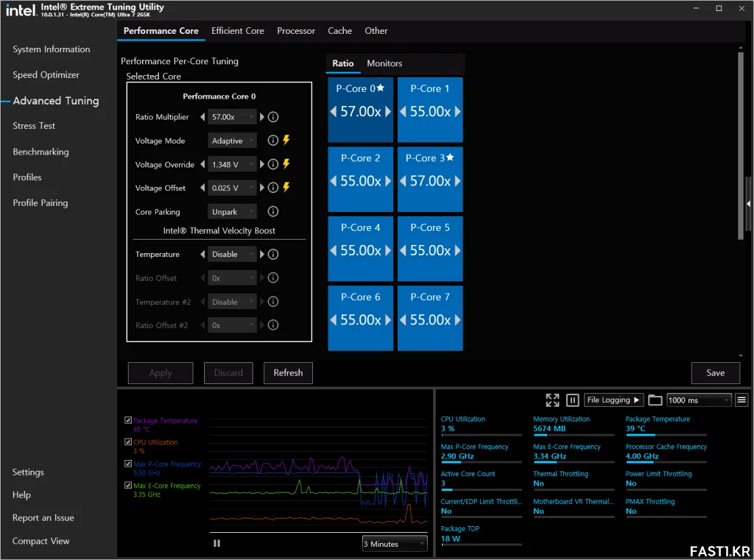Decrease P-Core 3 ratio with left arrow
Screen dimensions: 754x560
coord(403,181)
